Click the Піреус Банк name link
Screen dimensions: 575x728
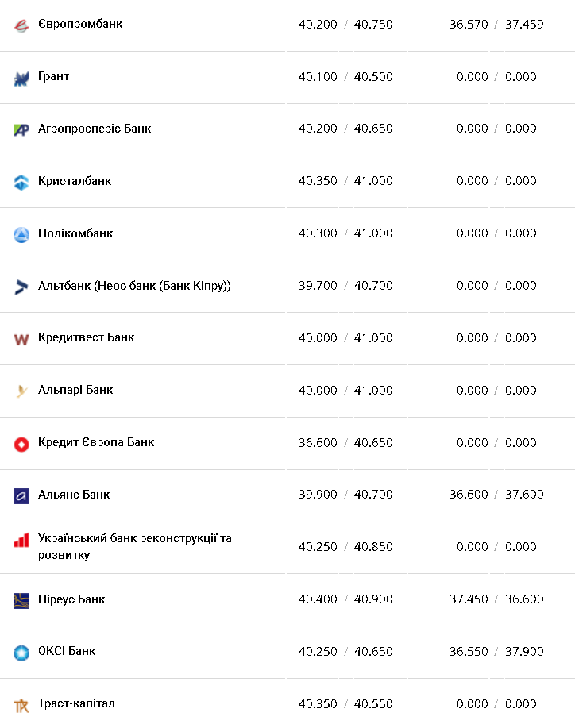pos(71,599)
